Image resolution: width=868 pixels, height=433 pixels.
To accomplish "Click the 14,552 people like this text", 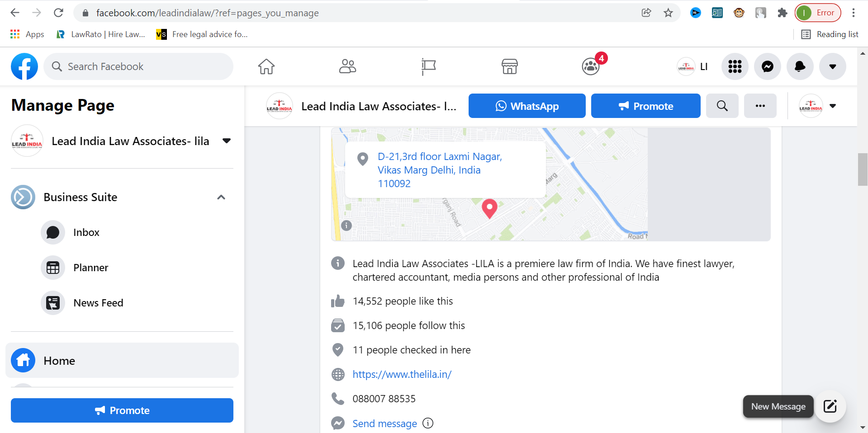I will coord(403,301).
